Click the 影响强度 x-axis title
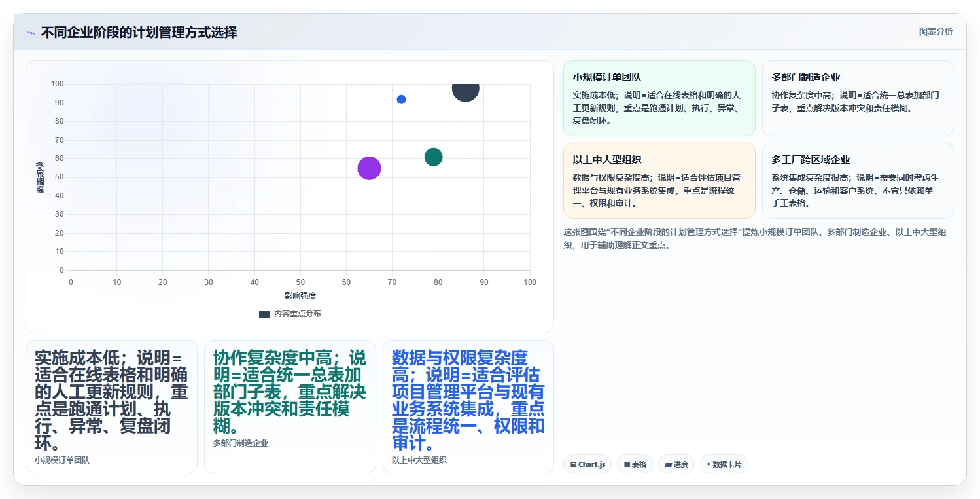Viewport: 980px width, 499px height. tap(300, 296)
